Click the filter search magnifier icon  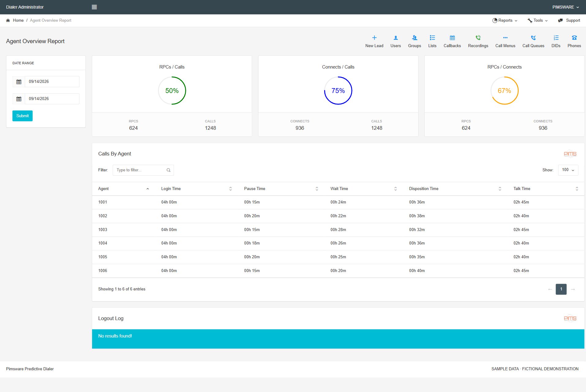[x=168, y=170]
